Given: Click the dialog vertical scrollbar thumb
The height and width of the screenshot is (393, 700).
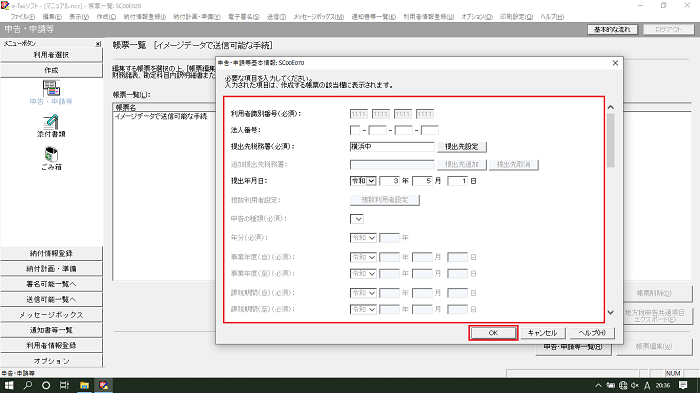Looking at the screenshot, I should click(611, 140).
